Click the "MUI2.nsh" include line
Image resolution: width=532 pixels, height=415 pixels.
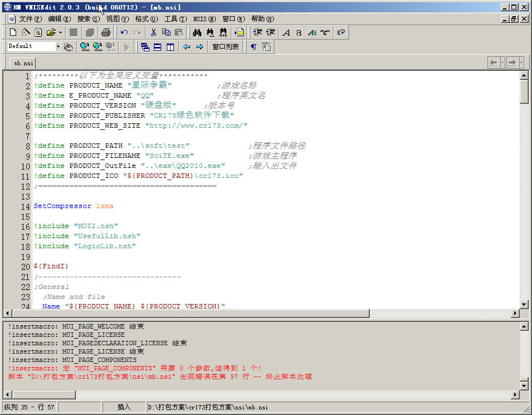[76, 226]
